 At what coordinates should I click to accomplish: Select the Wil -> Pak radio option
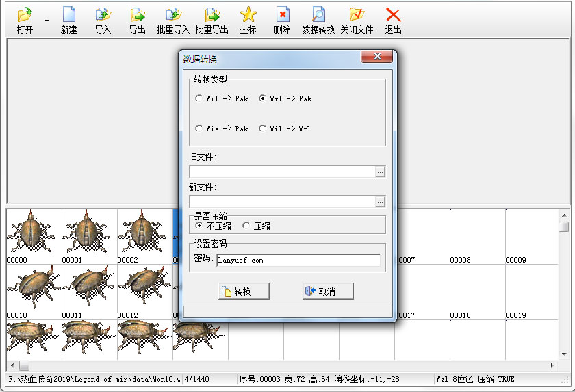point(199,99)
